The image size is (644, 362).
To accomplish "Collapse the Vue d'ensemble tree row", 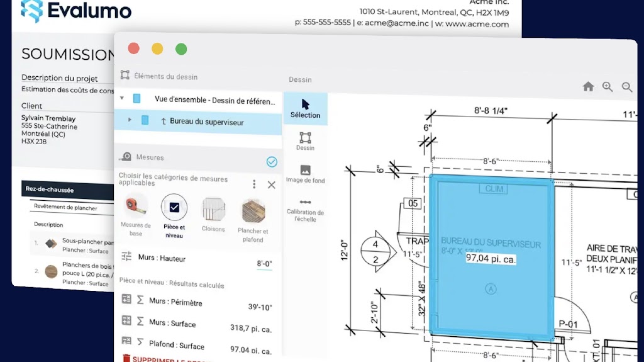I will [122, 98].
